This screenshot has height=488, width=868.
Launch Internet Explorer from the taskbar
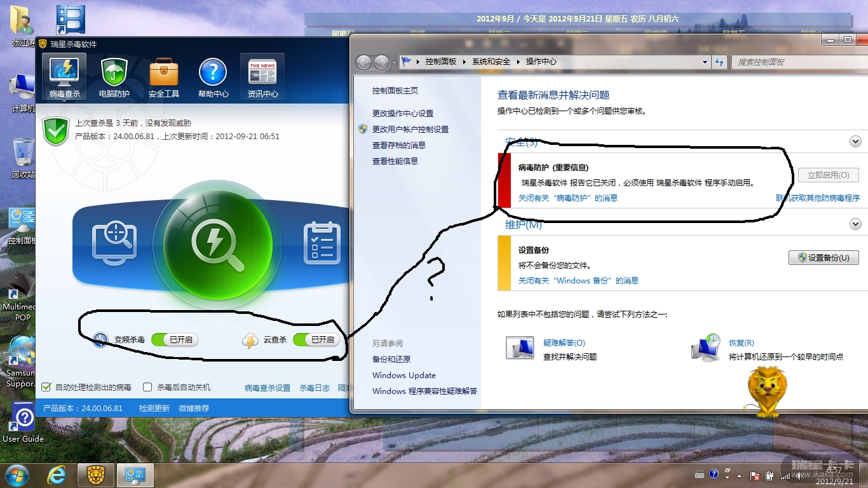coord(57,475)
